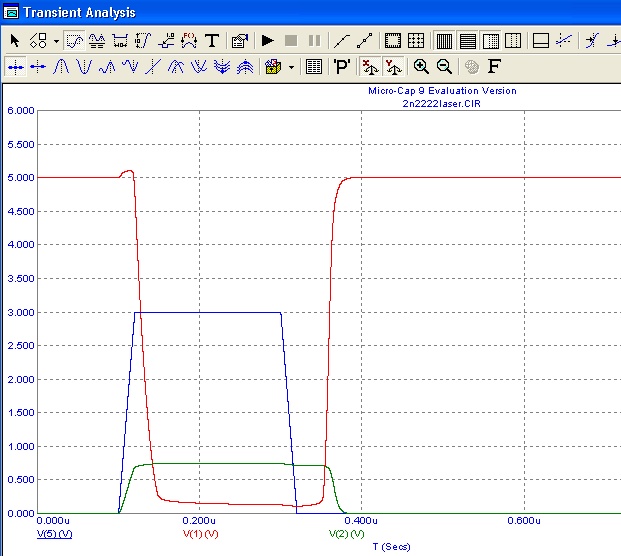Toggle the Y-axis auto scale button
The image size is (621, 556).
click(393, 67)
